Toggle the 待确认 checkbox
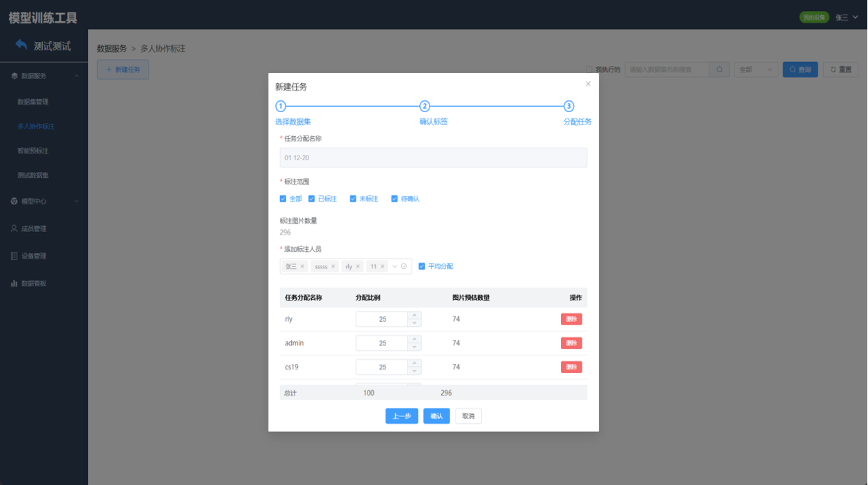The width and height of the screenshot is (868, 485). point(394,199)
